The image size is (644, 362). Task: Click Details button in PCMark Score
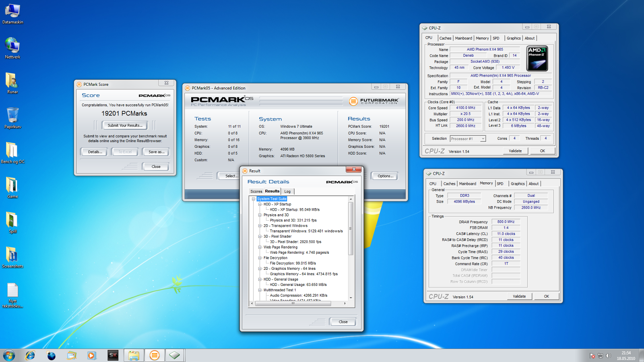pyautogui.click(x=95, y=152)
